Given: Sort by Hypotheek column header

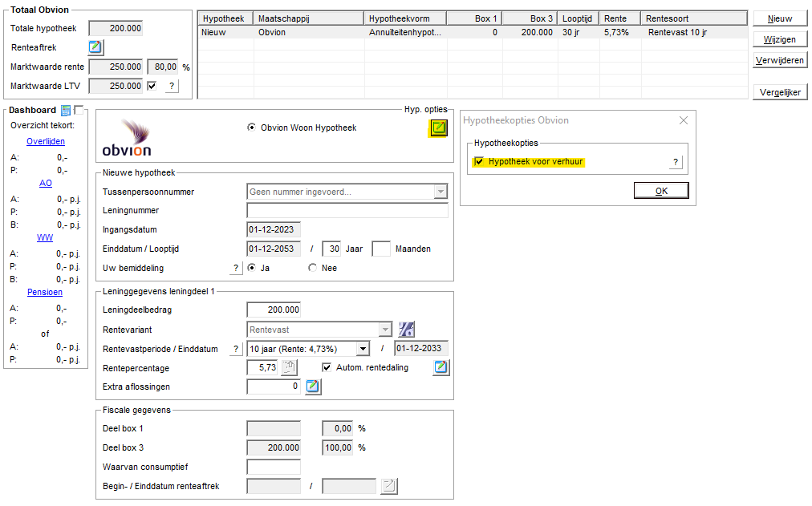Looking at the screenshot, I should point(225,18).
